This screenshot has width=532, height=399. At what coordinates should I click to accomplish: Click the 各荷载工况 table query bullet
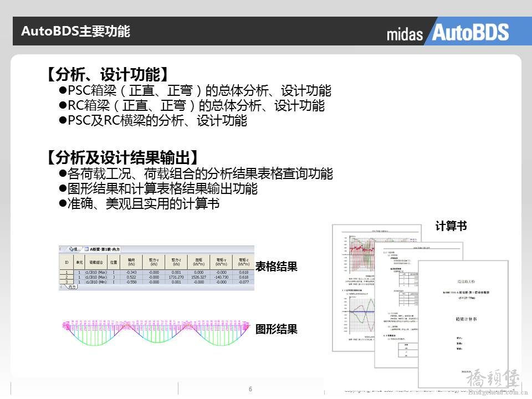tap(196, 173)
